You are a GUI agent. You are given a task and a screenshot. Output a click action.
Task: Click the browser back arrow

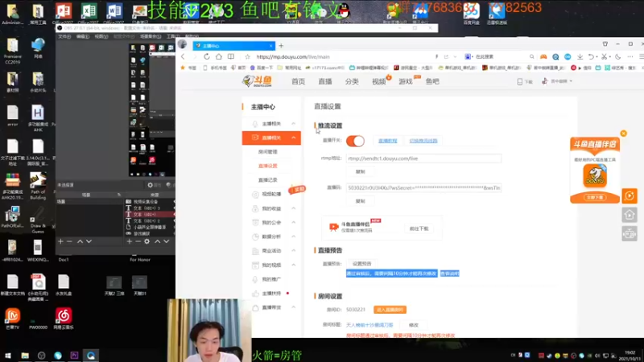pos(184,56)
